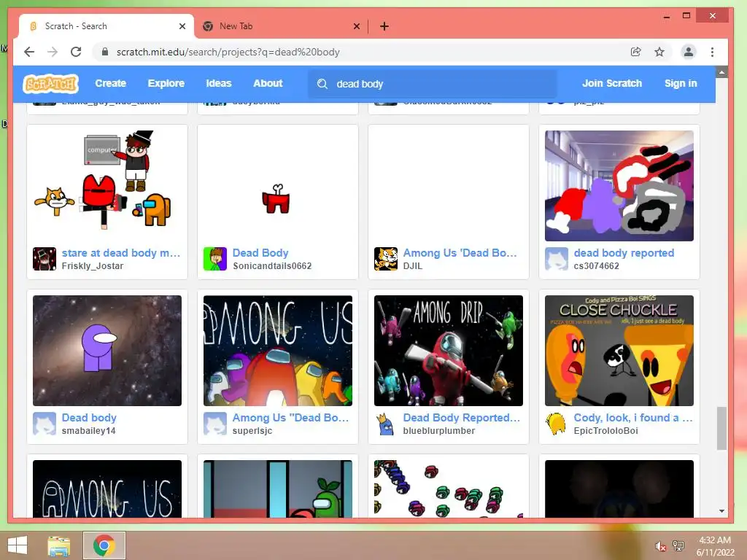Click Frisky_Jostar's avatar
The width and height of the screenshot is (747, 560).
(x=44, y=259)
